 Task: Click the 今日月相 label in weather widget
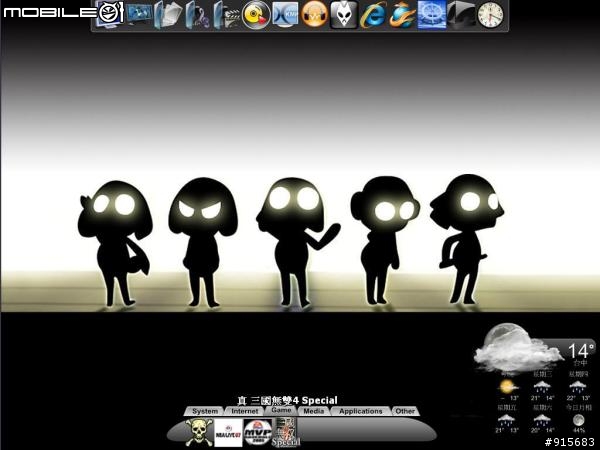tap(579, 408)
